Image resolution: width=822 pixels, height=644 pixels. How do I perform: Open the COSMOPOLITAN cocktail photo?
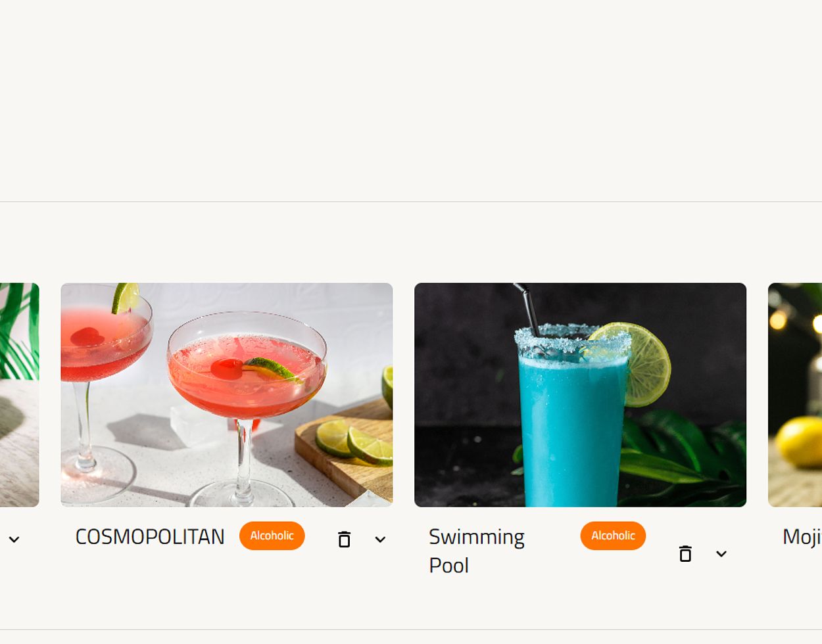pyautogui.click(x=227, y=395)
